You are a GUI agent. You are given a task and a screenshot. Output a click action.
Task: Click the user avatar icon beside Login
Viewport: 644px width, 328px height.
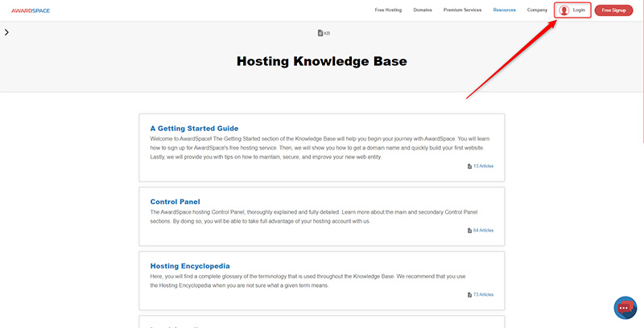click(563, 10)
